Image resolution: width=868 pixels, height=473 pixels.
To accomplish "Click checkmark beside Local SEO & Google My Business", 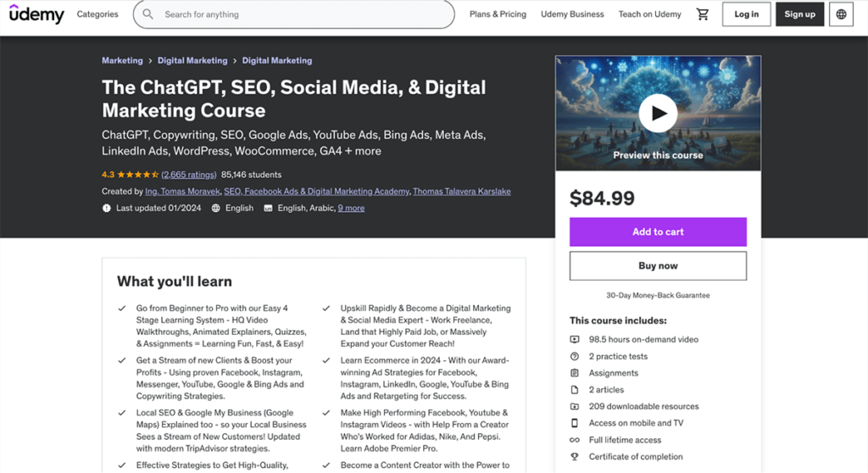I will 122,413.
